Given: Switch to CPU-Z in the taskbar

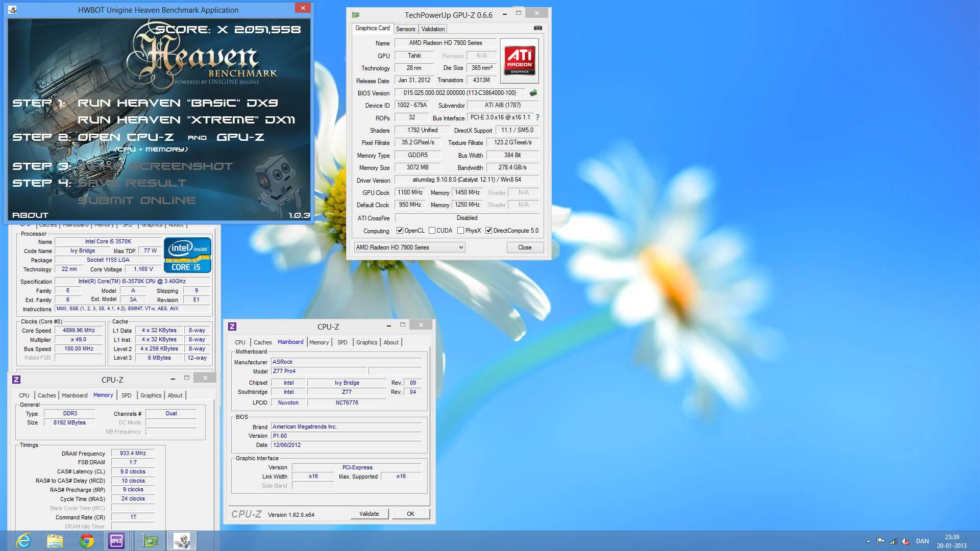Looking at the screenshot, I should click(116, 540).
